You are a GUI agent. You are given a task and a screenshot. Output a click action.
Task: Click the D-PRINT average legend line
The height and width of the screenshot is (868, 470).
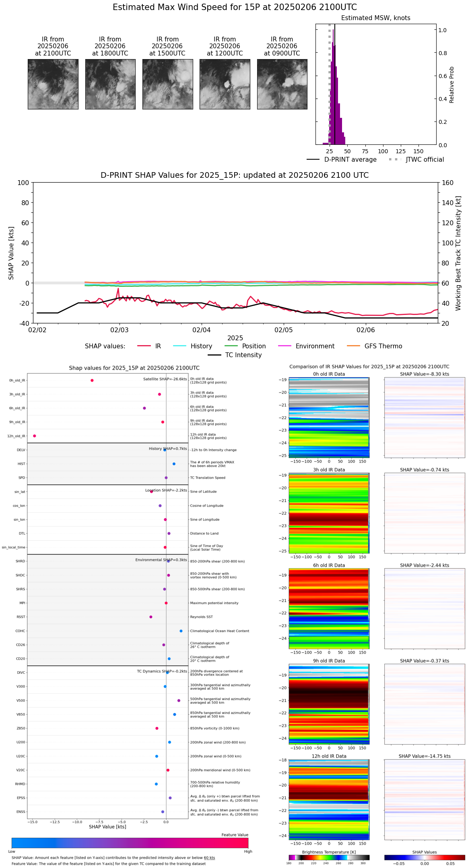pyautogui.click(x=313, y=159)
